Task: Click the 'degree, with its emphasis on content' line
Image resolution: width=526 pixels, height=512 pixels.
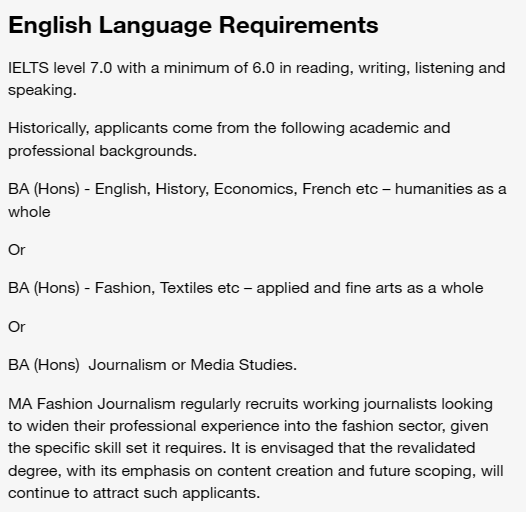Action: pyautogui.click(x=256, y=471)
